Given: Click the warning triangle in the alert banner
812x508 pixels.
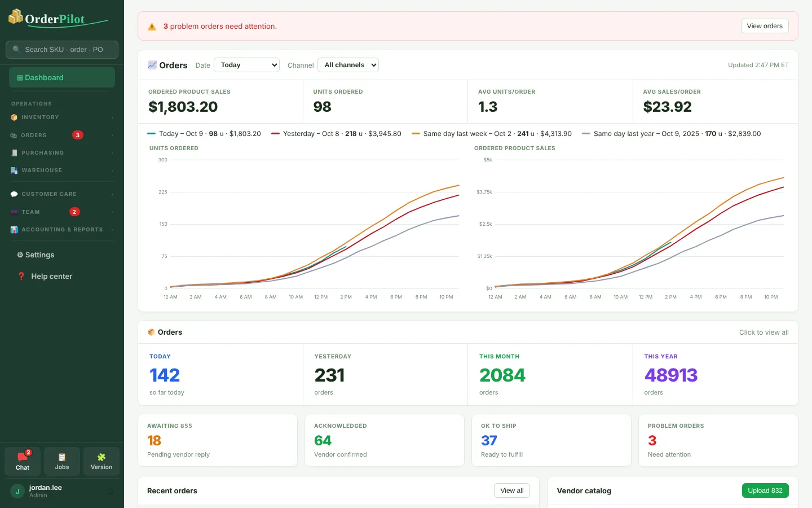Looking at the screenshot, I should click(x=152, y=27).
